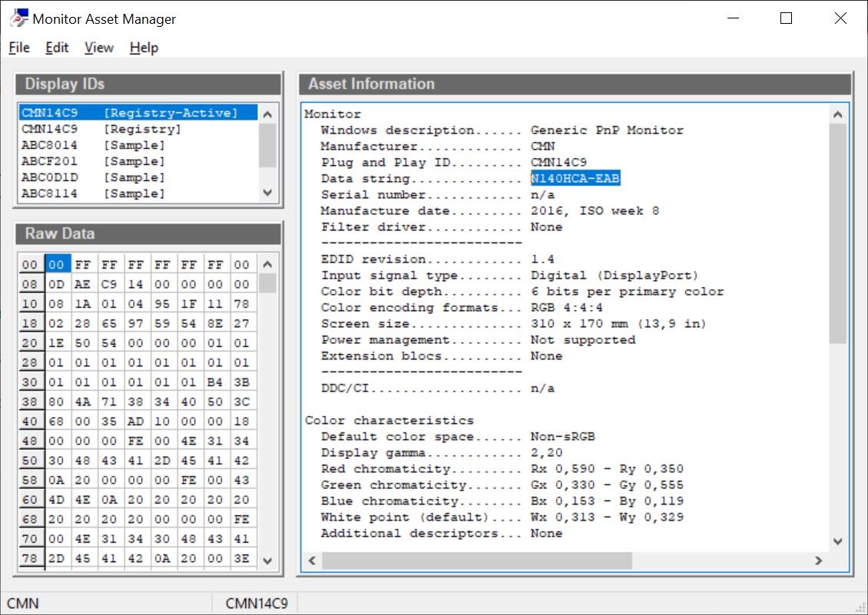Image resolution: width=868 pixels, height=615 pixels.
Task: Select ABC0D1D [Sample] display entry
Action: (137, 177)
